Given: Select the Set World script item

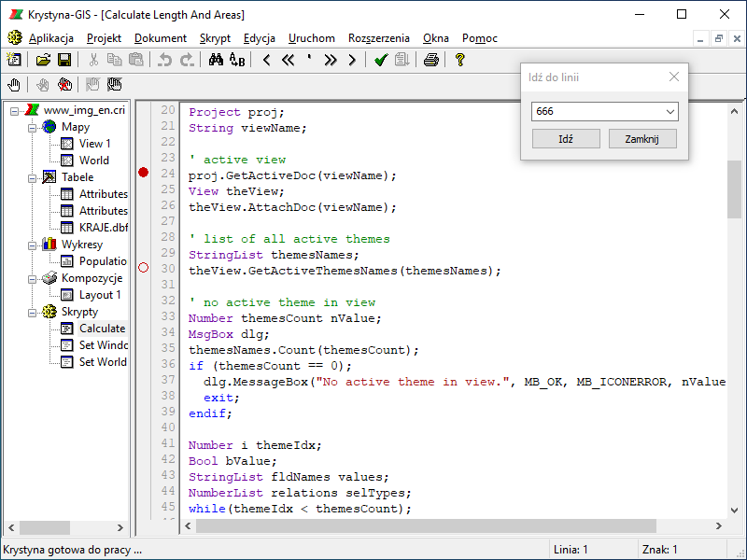Looking at the screenshot, I should [103, 362].
